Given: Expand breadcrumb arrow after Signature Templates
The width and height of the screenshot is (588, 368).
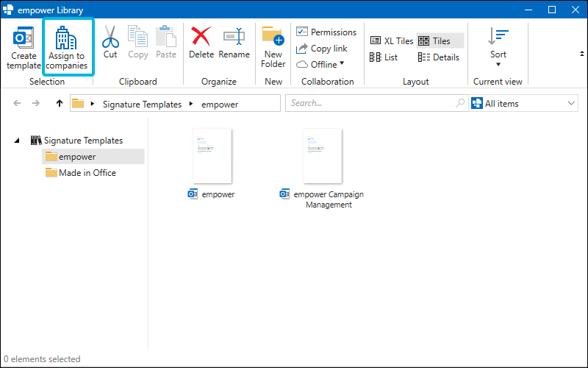Looking at the screenshot, I should point(191,104).
